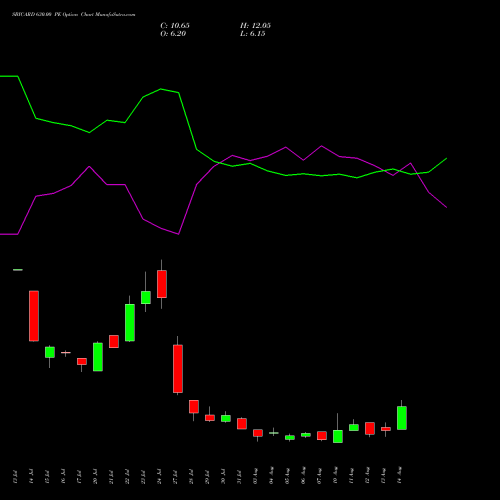Click the green candle for 23 Jul
Image resolution: width=500 pixels, height=500 pixels.
146,297
